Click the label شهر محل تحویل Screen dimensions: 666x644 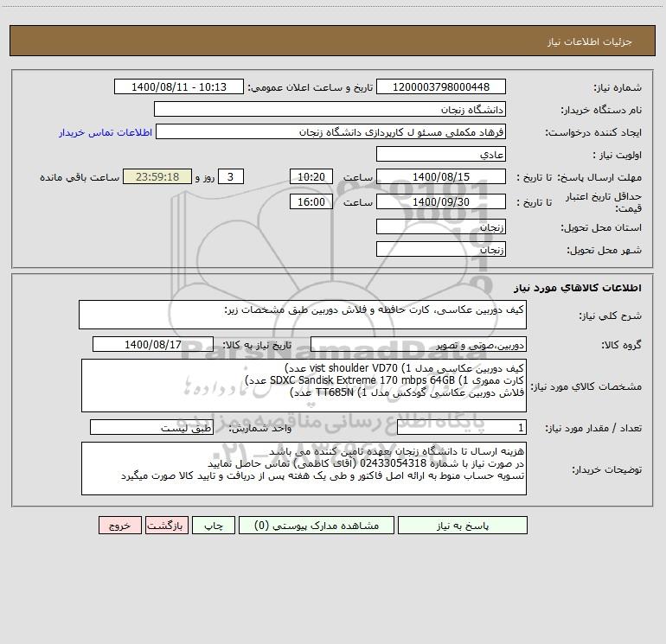coord(604,251)
